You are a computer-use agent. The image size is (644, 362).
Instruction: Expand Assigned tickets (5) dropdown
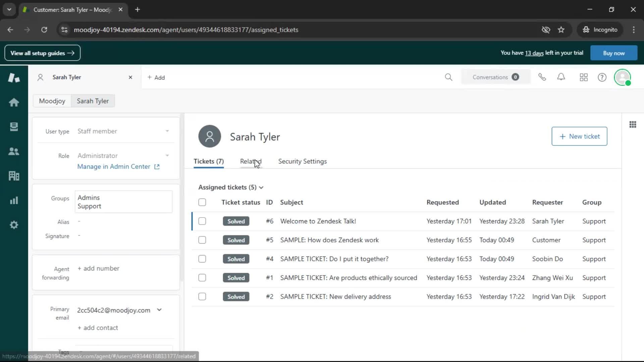(x=231, y=187)
